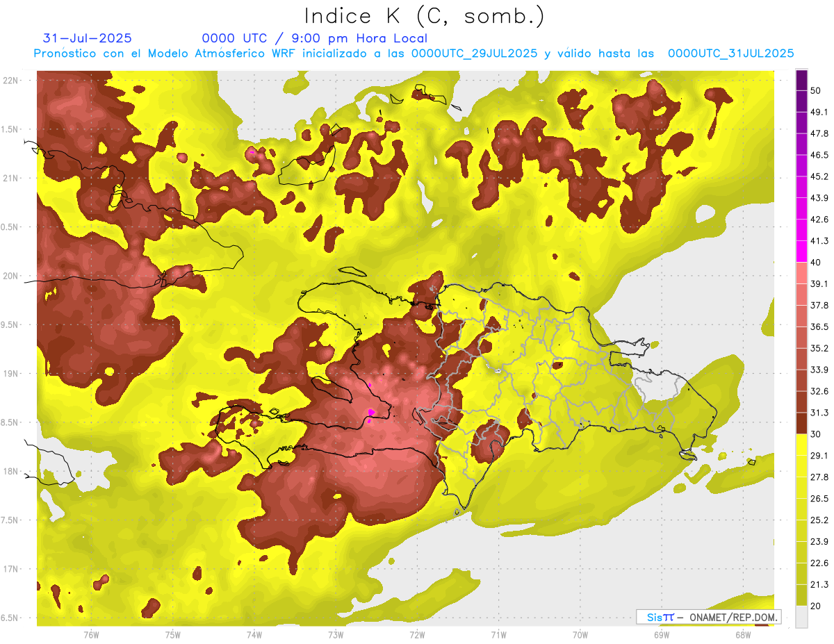The height and width of the screenshot is (644, 834).
Task: Click the gray swatch below 20 on color bar
Action: tap(802, 617)
